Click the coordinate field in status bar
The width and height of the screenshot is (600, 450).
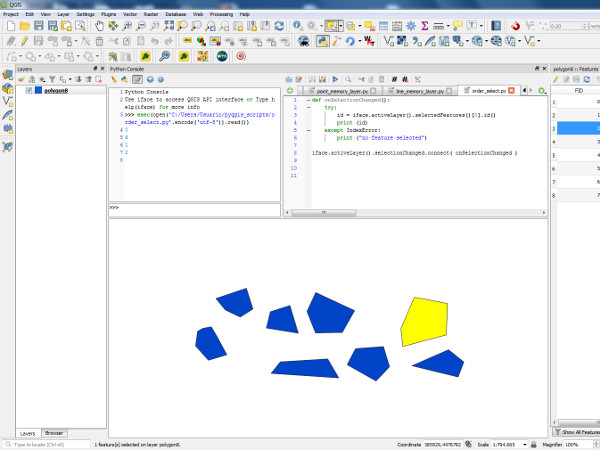(x=442, y=444)
